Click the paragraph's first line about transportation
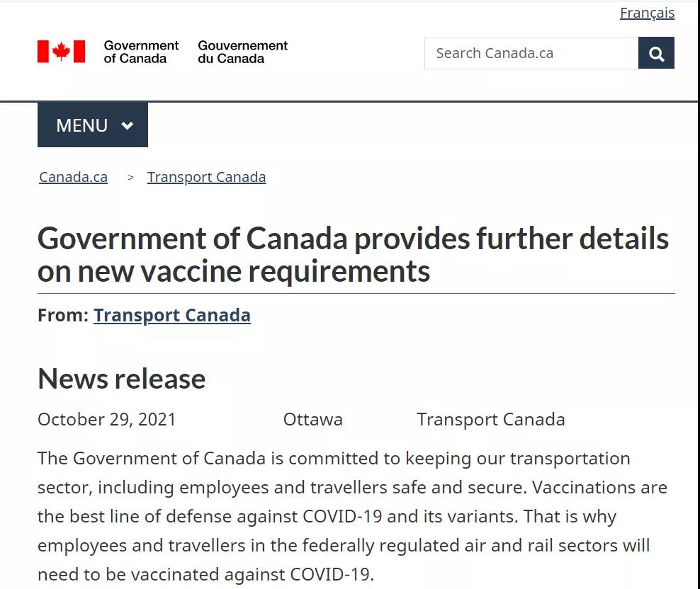Viewport: 700px width, 589px height. pyautogui.click(x=334, y=459)
